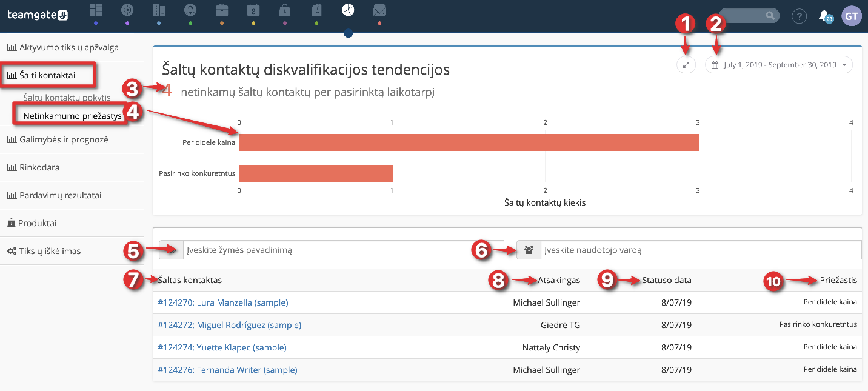
Task: Click the Šaltas kontaktas column header
Action: coord(190,280)
